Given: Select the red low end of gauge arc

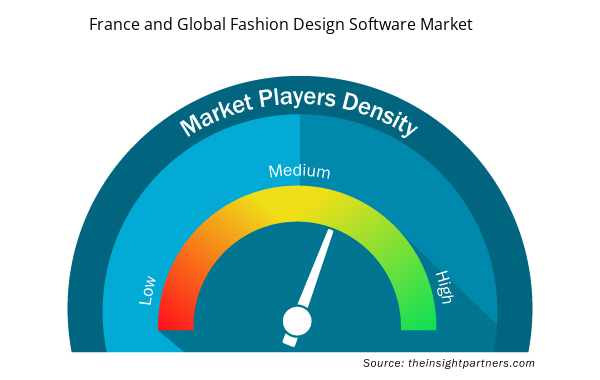Looking at the screenshot, I should [x=175, y=315].
